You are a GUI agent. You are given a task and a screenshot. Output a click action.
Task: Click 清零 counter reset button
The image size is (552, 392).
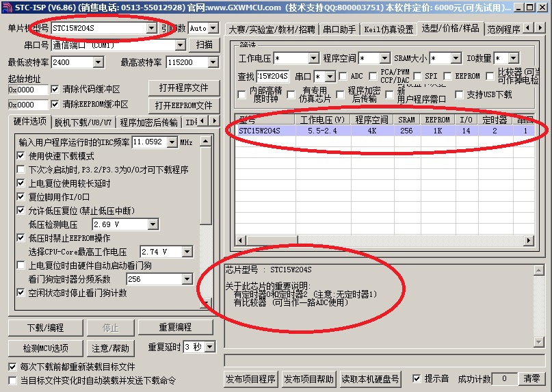tap(531, 379)
